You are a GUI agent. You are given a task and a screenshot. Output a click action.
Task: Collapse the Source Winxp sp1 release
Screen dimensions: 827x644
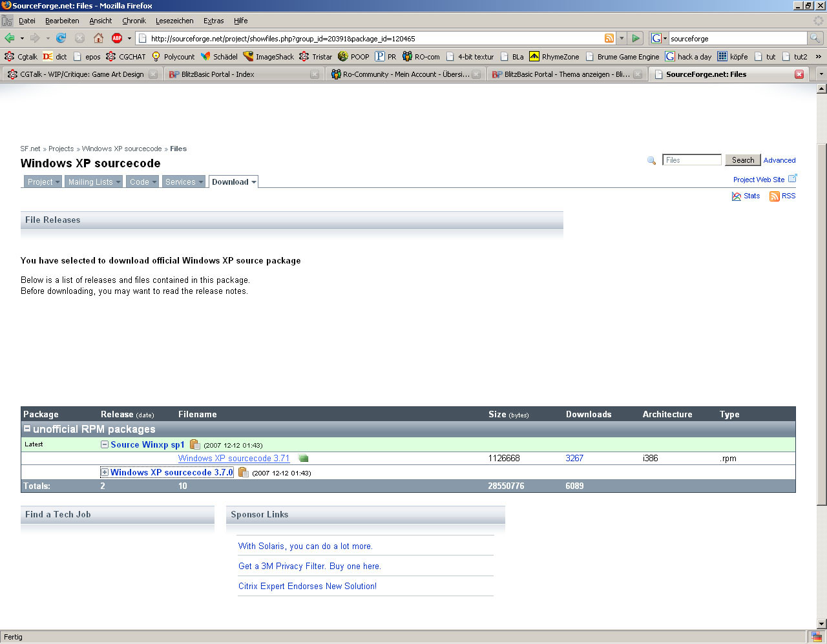(104, 444)
